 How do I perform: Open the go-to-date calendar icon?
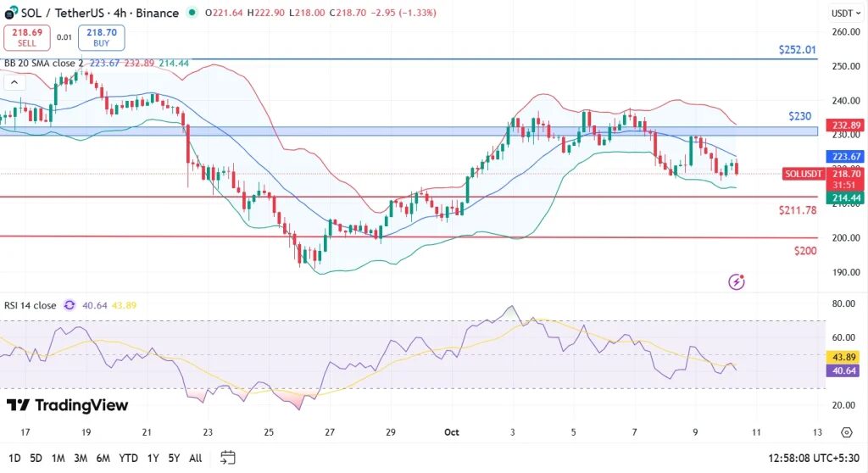(x=227, y=458)
